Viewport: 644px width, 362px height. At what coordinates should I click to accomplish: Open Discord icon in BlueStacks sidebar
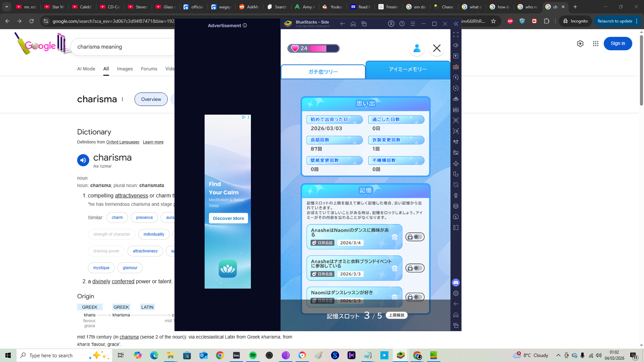[455, 283]
